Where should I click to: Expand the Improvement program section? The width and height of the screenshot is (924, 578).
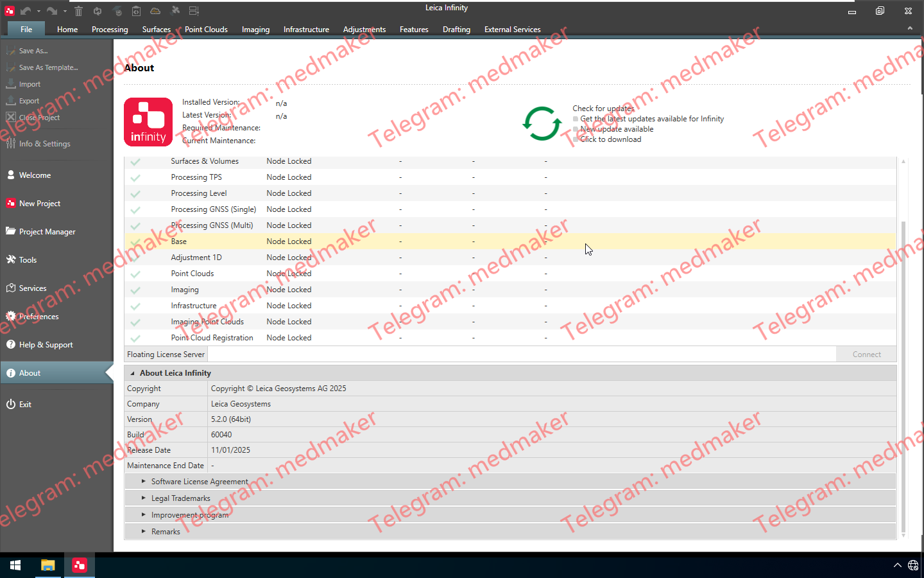(144, 514)
